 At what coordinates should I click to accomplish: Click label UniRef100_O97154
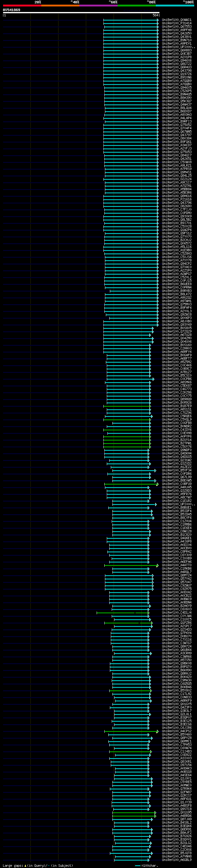(x=176, y=765)
